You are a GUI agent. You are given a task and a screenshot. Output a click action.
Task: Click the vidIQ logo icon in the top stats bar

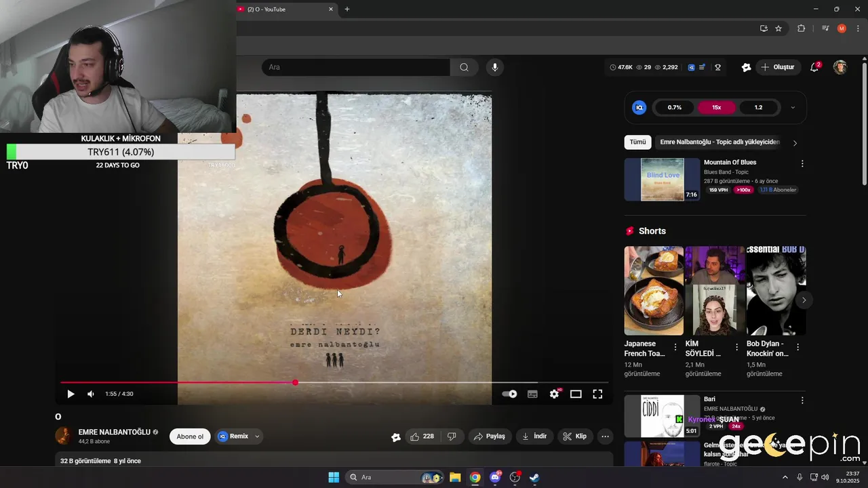pyautogui.click(x=691, y=67)
